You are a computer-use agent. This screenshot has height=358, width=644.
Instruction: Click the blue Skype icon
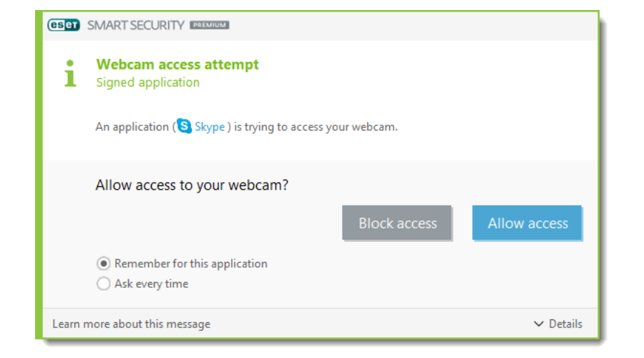point(185,127)
